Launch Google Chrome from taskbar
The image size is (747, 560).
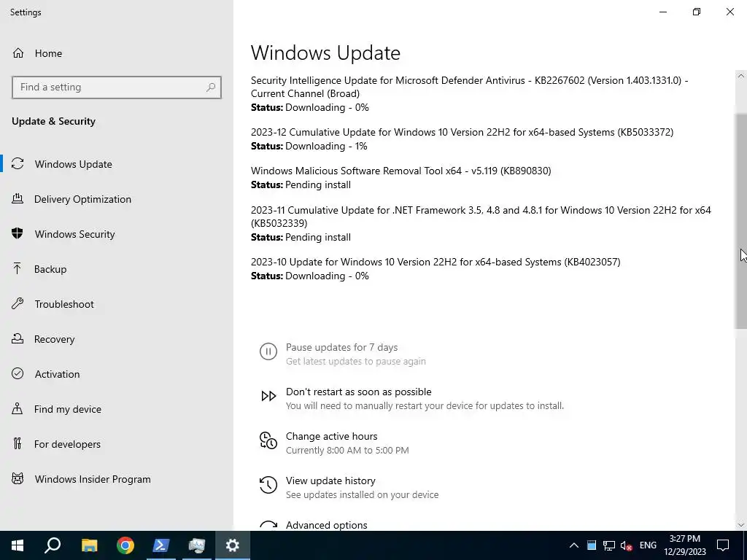(125, 545)
